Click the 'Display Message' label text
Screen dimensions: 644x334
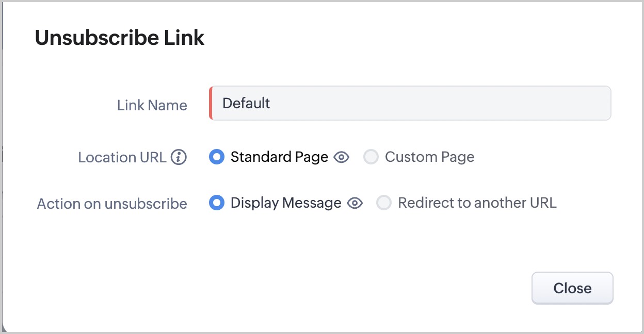[286, 203]
